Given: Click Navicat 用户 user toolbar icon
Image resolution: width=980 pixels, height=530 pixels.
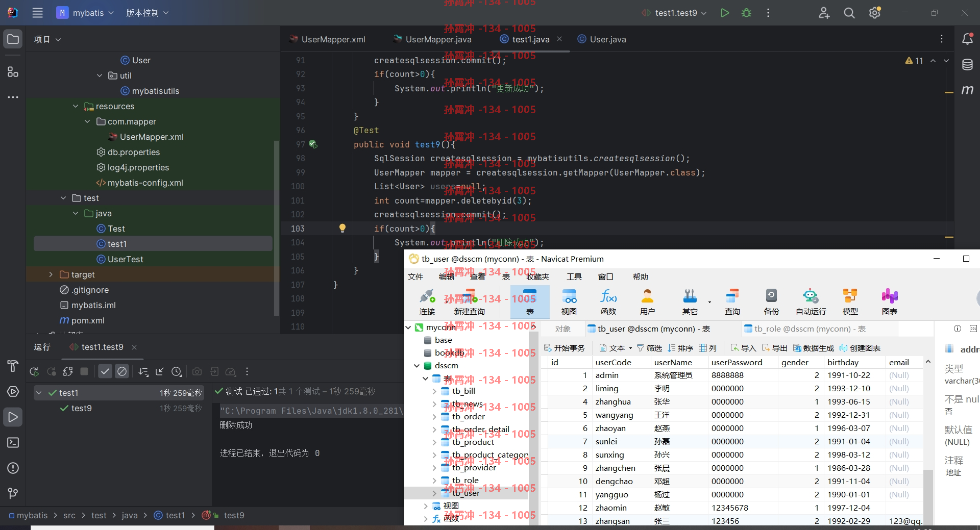Looking at the screenshot, I should point(647,302).
